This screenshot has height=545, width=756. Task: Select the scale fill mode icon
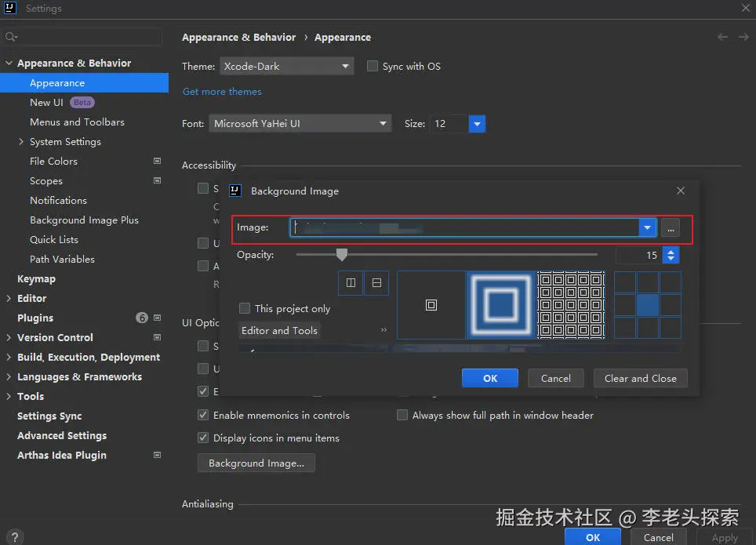coord(501,305)
